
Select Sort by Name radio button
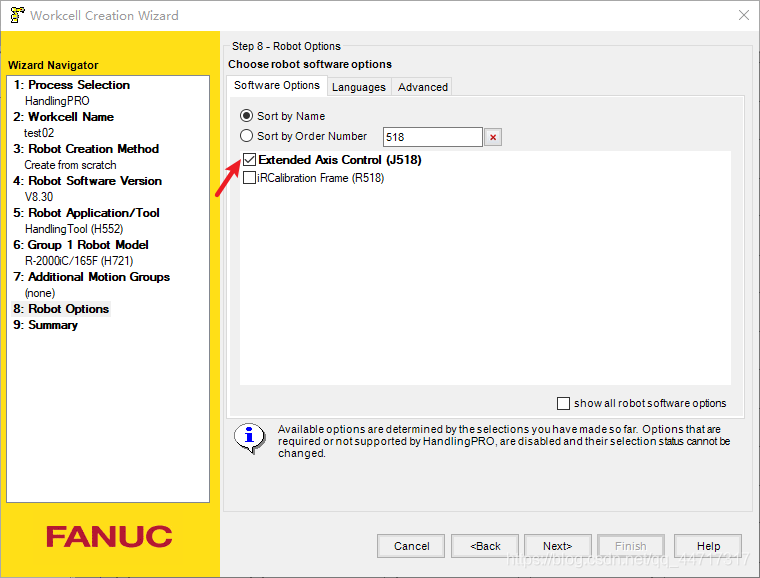(x=247, y=116)
